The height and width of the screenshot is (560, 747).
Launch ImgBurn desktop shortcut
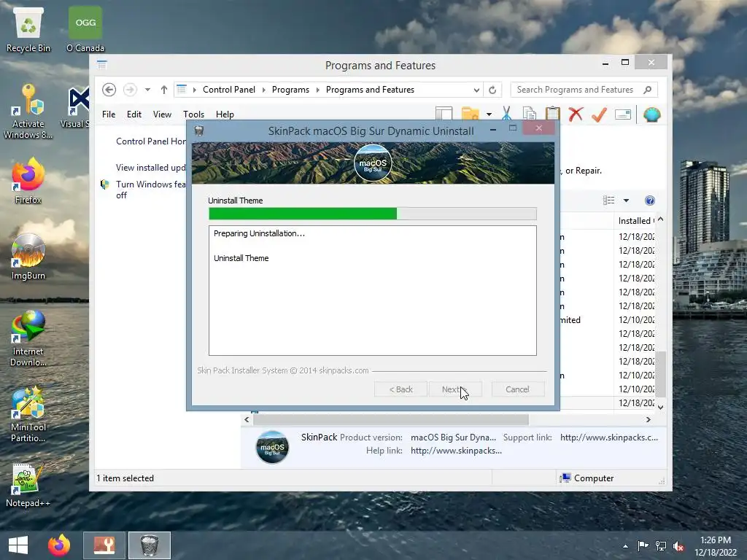28,257
